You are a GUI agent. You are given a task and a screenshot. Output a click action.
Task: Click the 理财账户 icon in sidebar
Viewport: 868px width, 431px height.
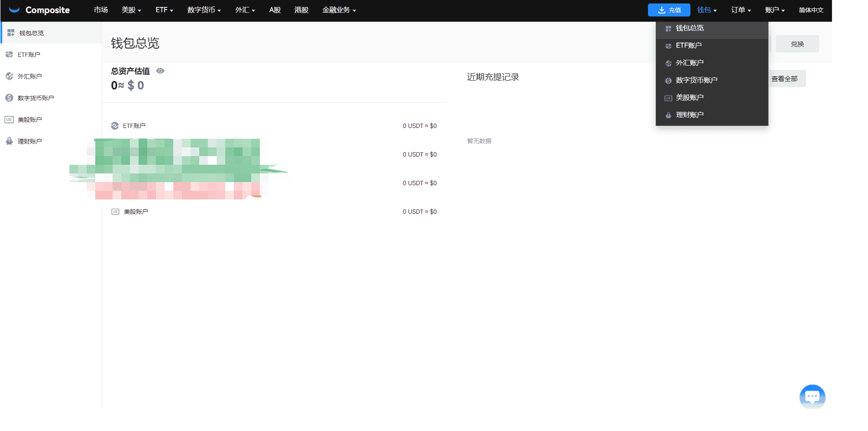click(9, 141)
